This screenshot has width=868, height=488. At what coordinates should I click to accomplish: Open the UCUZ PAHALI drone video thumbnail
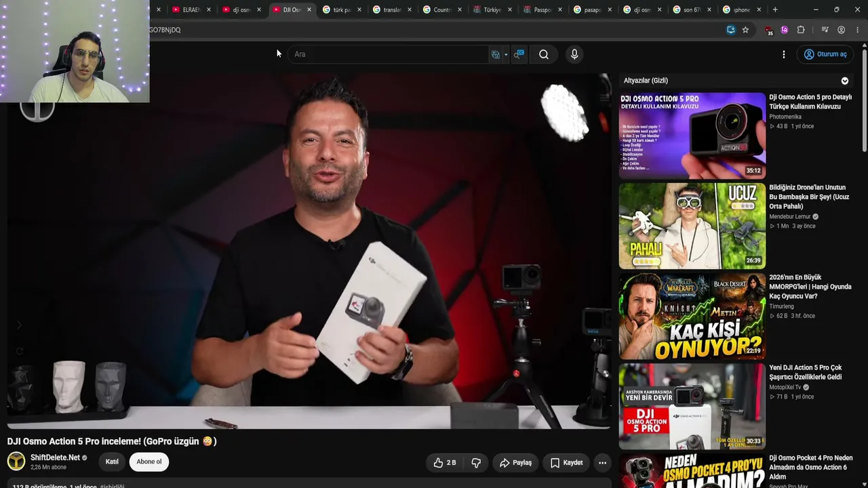tap(692, 226)
